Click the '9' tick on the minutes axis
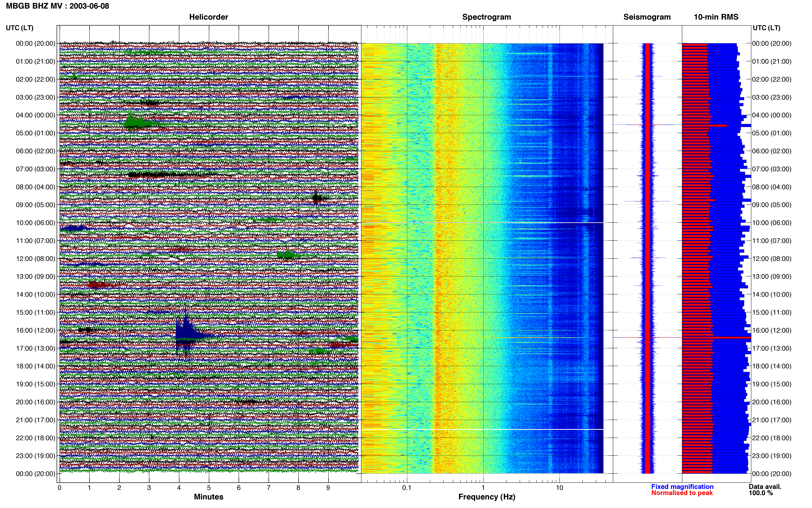The image size is (812, 508). (x=328, y=487)
